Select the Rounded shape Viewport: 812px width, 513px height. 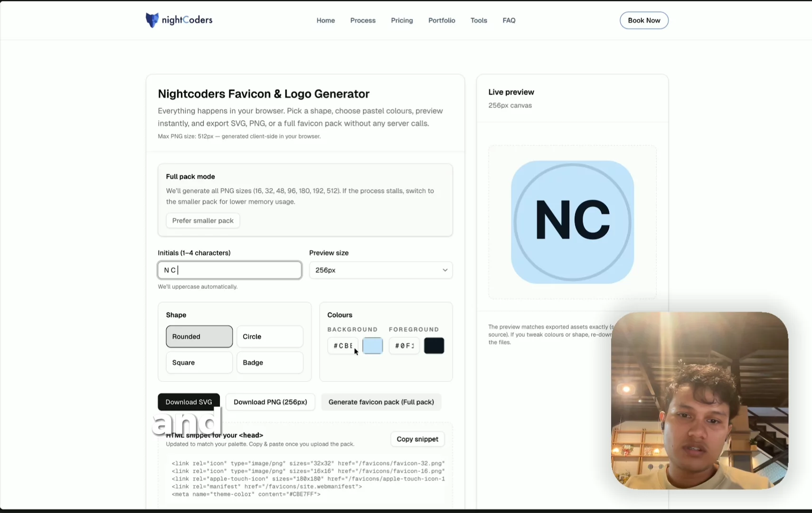point(199,336)
